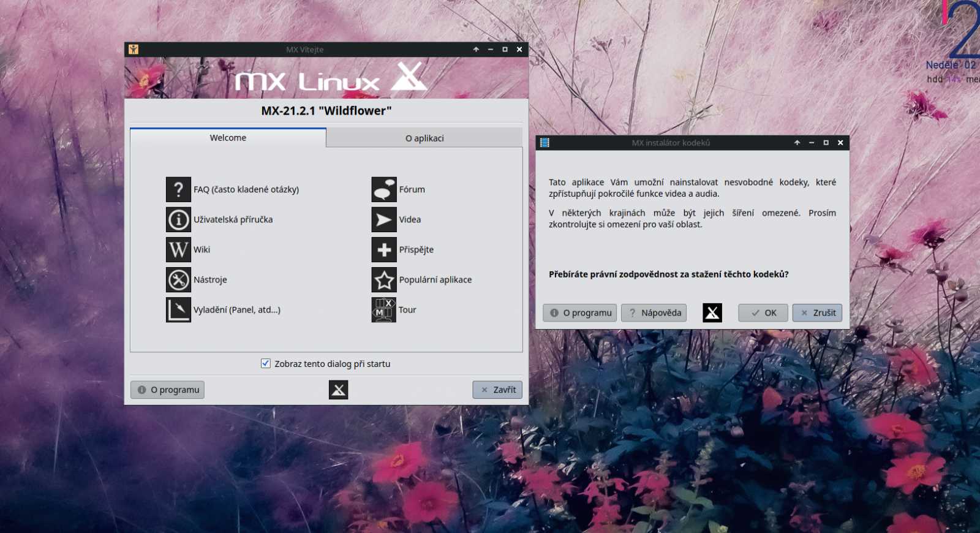980x533 pixels.
Task: Open Nápověda in codec installer
Action: 654,312
